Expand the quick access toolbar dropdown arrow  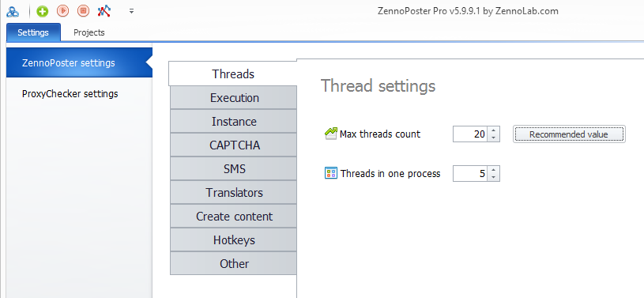pos(131,11)
